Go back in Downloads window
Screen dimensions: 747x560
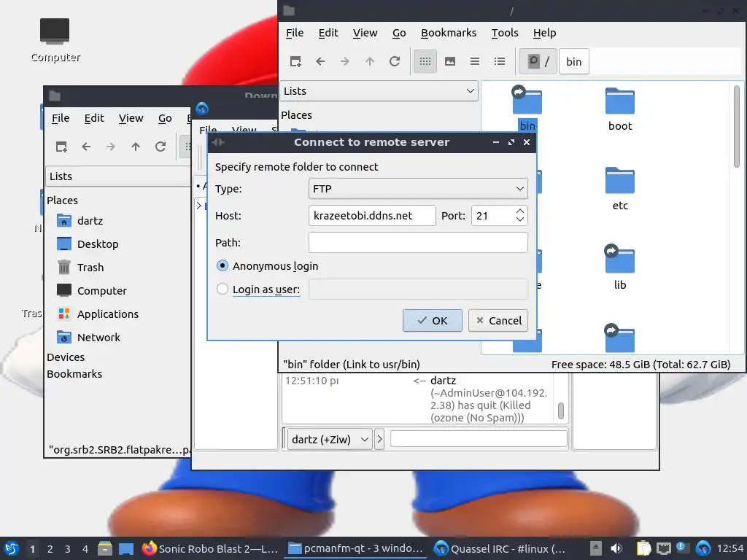point(86,147)
